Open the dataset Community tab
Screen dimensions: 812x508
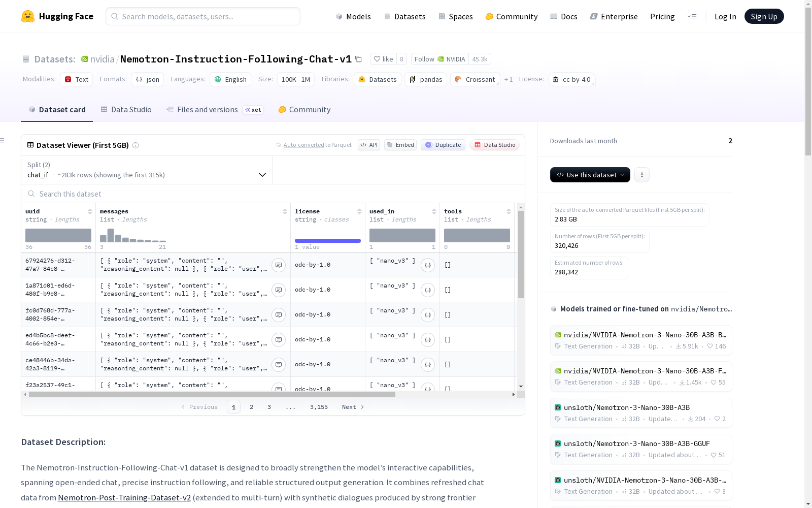[x=304, y=110]
